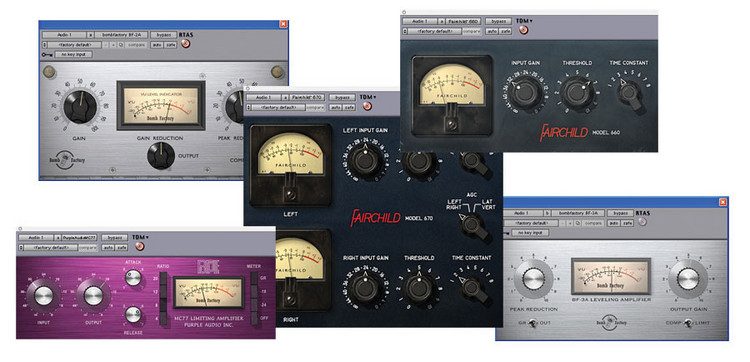The image size is (750, 362).
Task: Click RIGHT INPUT GAIN knob on Fairchild 670
Action: pyautogui.click(x=365, y=288)
